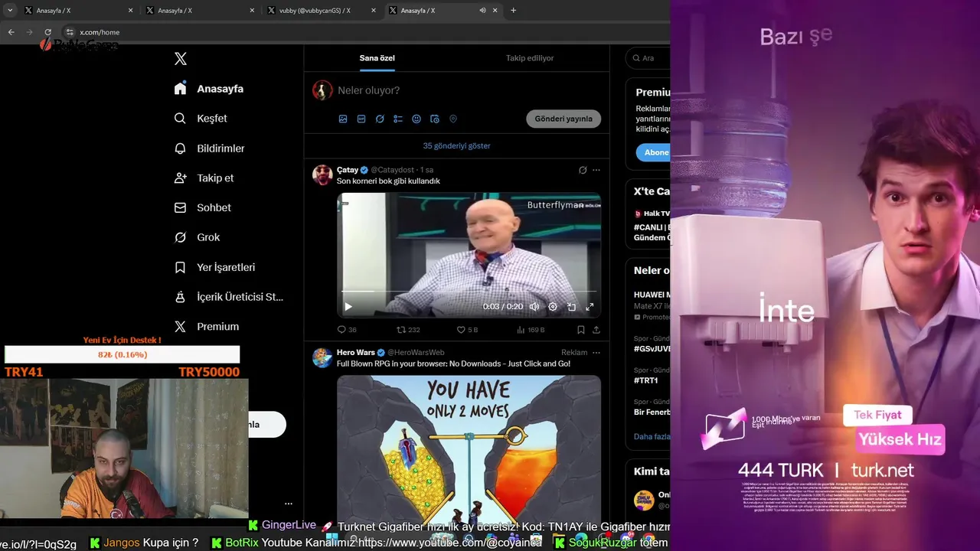Open İçerik Üreticisi Stüdyosu item
This screenshot has width=980, height=551.
click(x=228, y=297)
